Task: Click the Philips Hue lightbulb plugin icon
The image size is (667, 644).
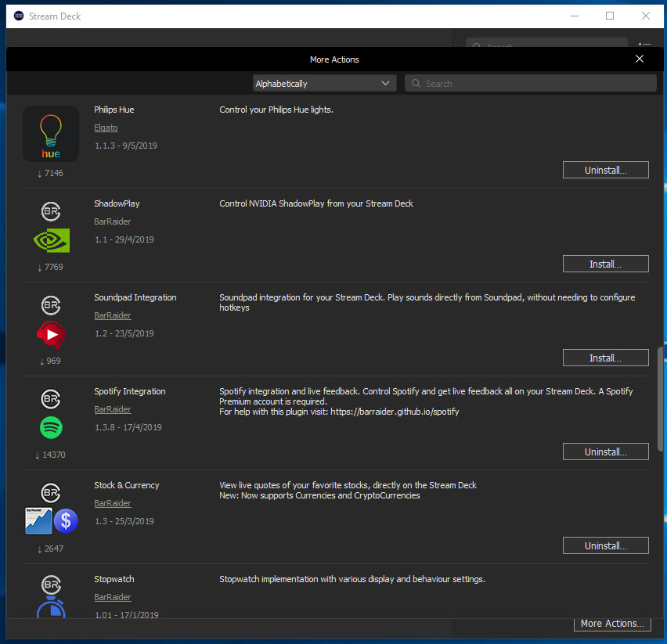Action: (x=51, y=134)
